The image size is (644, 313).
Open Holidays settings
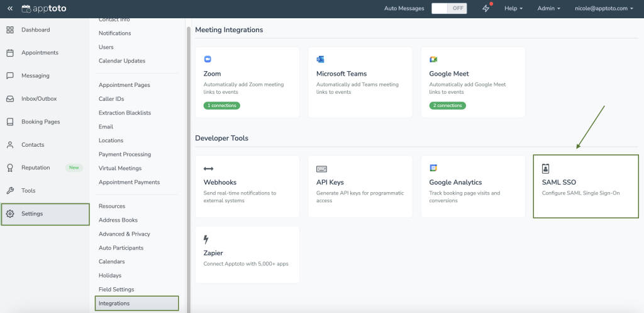point(110,276)
